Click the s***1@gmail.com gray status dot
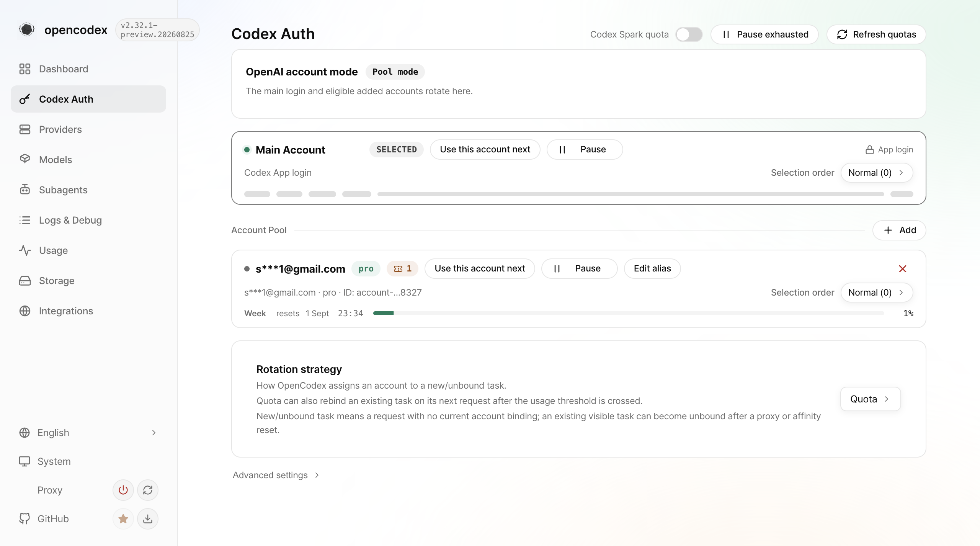The width and height of the screenshot is (980, 546). click(x=247, y=269)
